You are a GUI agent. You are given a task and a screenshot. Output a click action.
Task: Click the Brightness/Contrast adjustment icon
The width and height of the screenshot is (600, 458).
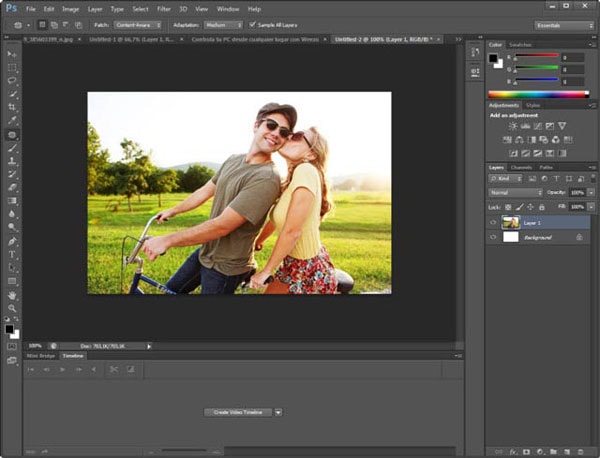pos(513,126)
